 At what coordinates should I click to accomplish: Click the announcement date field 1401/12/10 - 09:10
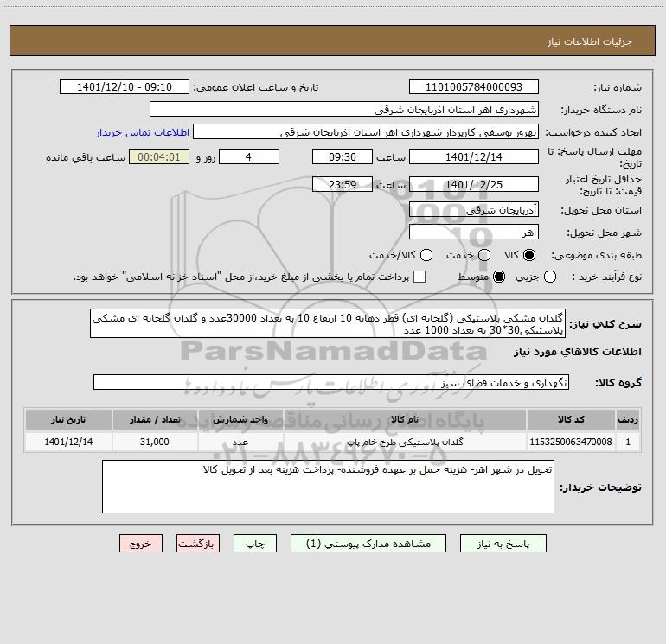pos(124,86)
